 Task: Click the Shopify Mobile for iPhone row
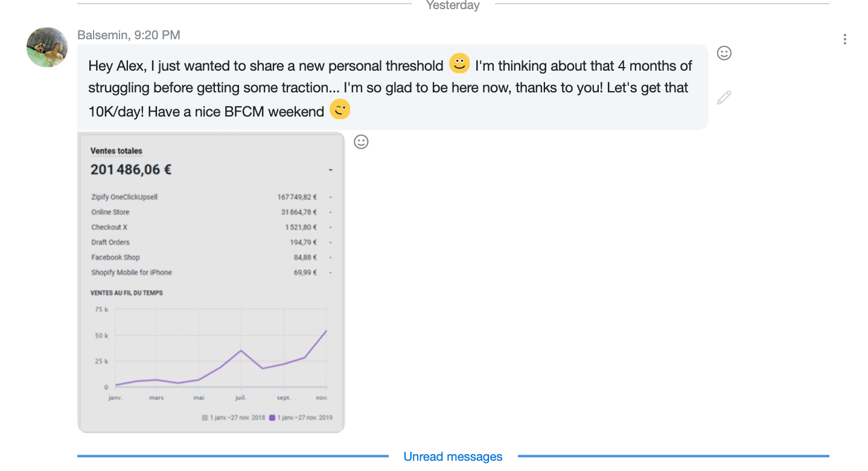(x=132, y=272)
